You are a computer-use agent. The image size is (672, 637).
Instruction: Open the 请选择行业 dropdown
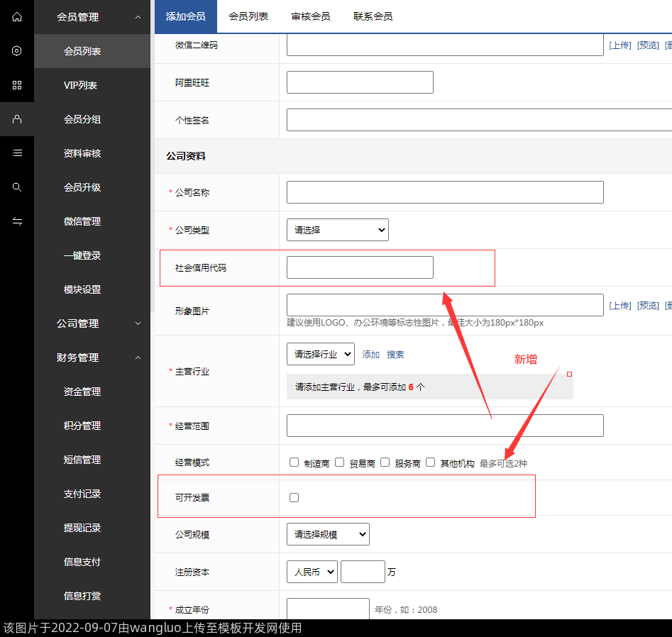tap(320, 354)
